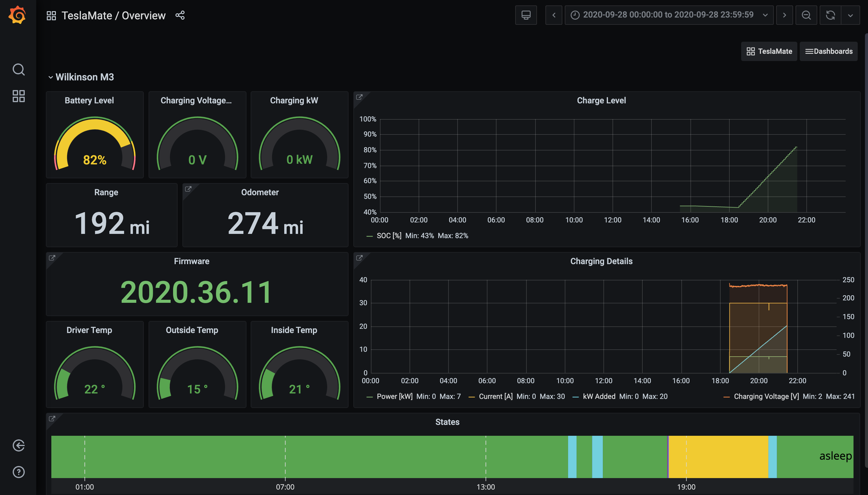Open the Charge Level panel link icon
Image resolution: width=868 pixels, height=495 pixels.
point(359,97)
